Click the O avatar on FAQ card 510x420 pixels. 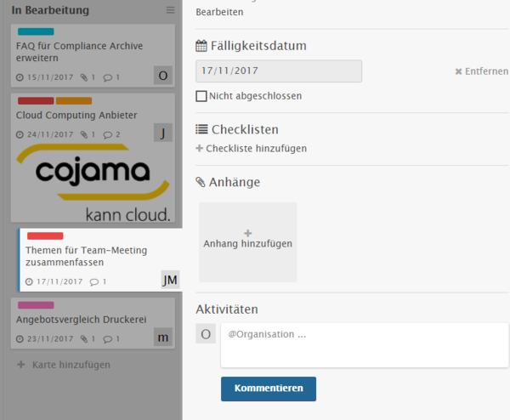click(163, 76)
